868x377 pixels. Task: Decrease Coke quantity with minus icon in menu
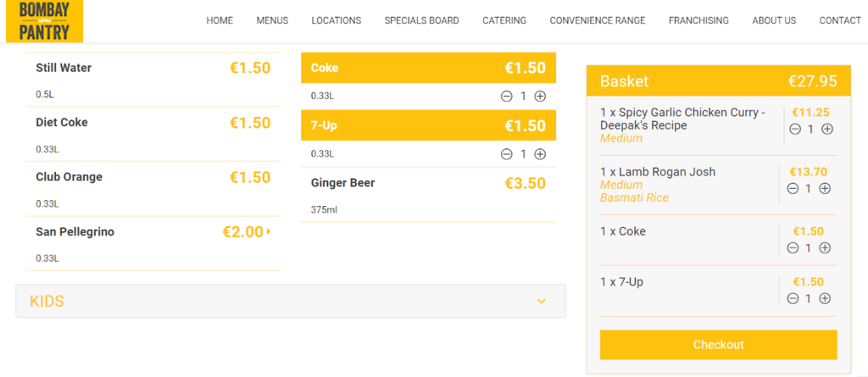(507, 96)
